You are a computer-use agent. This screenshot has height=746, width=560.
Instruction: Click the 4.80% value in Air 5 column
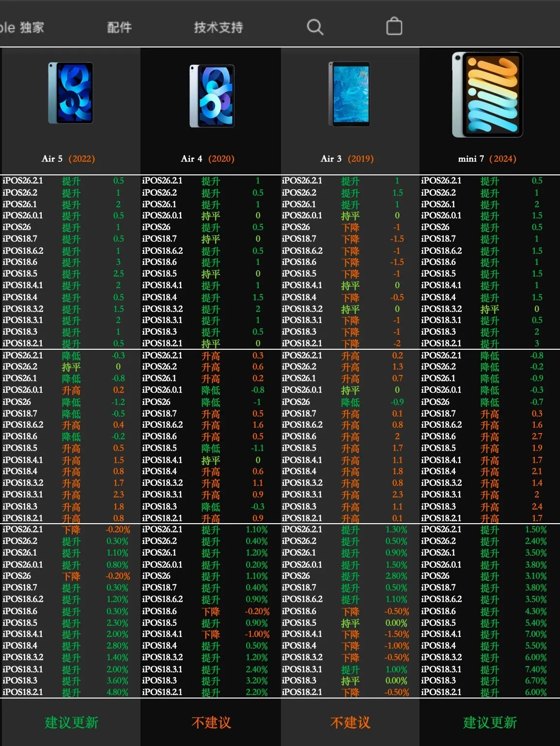117,692
